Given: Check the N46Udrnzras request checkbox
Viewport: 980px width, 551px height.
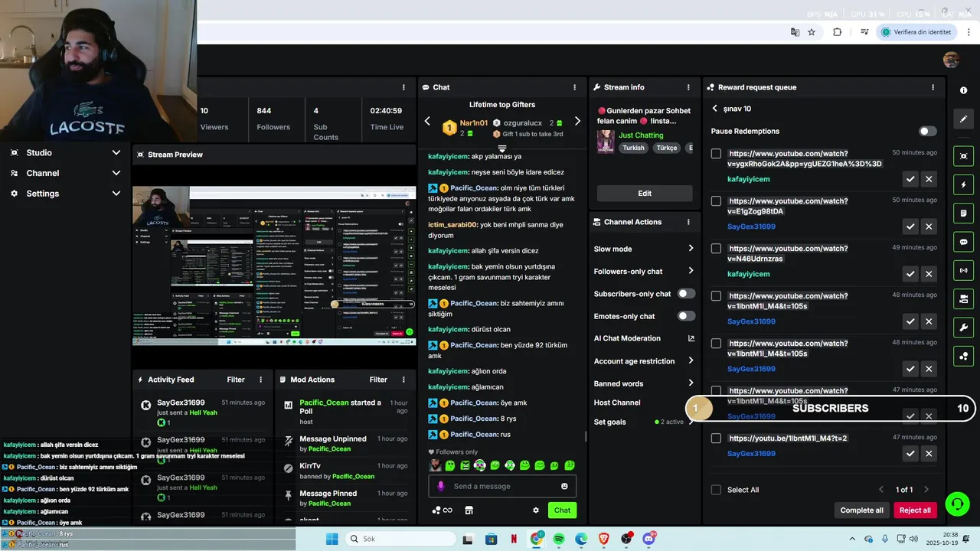Looking at the screenshot, I should pos(716,249).
